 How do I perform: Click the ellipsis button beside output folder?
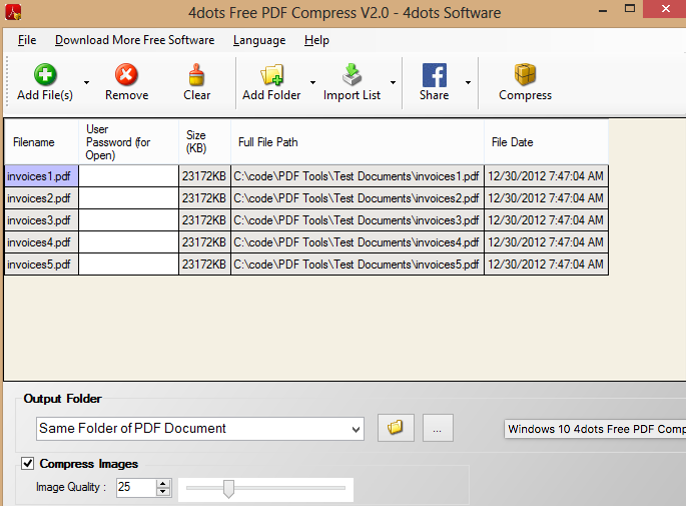pyautogui.click(x=438, y=428)
